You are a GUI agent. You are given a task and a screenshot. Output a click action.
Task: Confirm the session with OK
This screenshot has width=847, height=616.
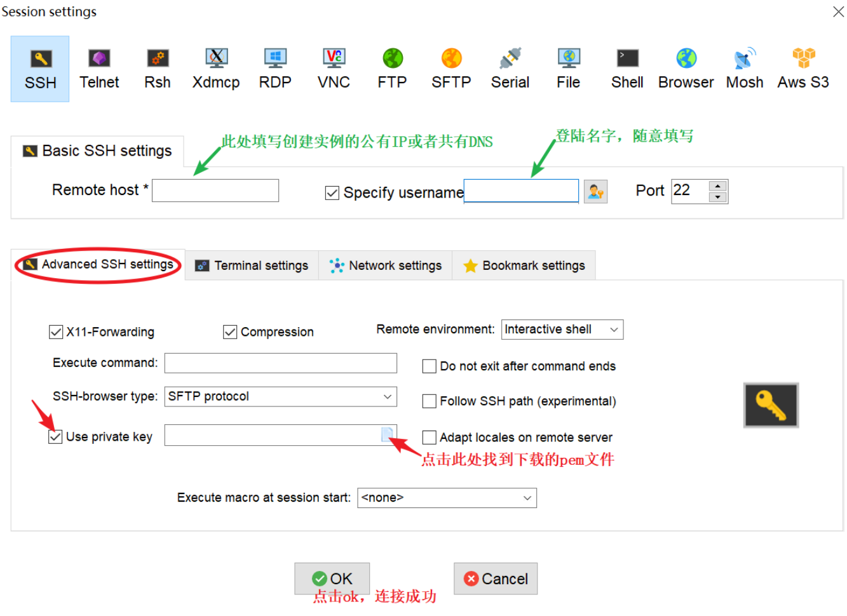(332, 579)
